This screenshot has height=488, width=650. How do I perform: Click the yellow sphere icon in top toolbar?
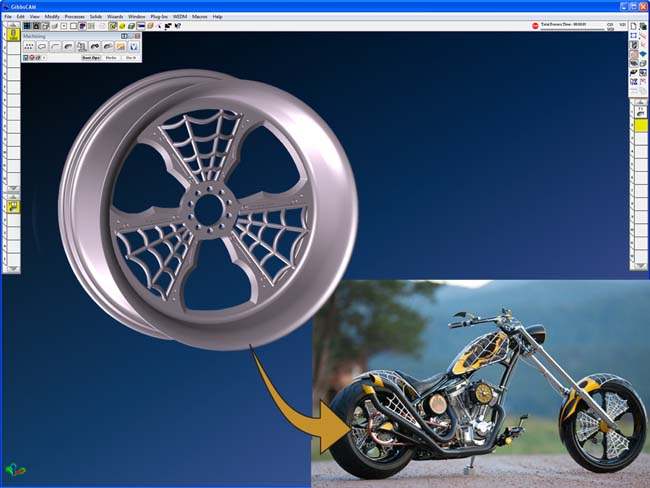coord(122,26)
